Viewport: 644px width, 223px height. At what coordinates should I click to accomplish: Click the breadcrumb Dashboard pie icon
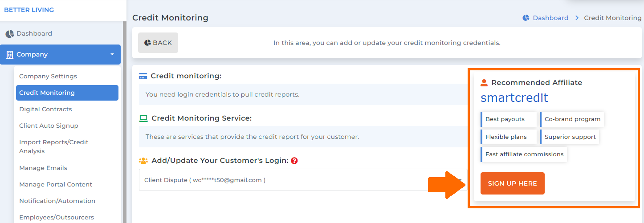point(526,18)
